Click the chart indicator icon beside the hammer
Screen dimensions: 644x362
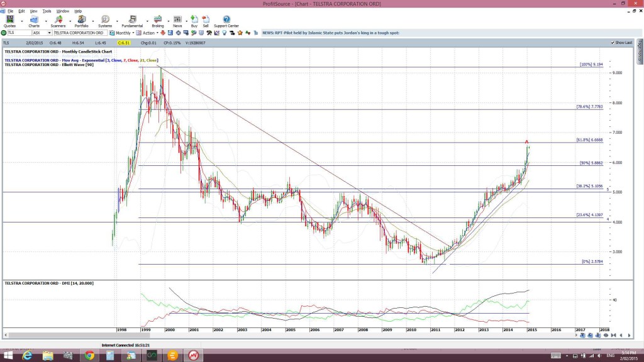pyautogui.click(x=217, y=33)
